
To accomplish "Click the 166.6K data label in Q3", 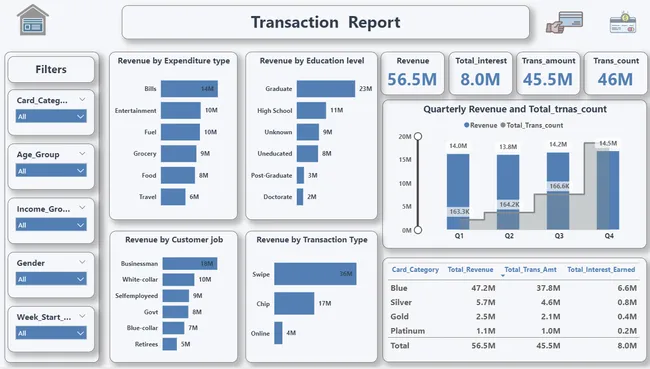I will 559,186.
